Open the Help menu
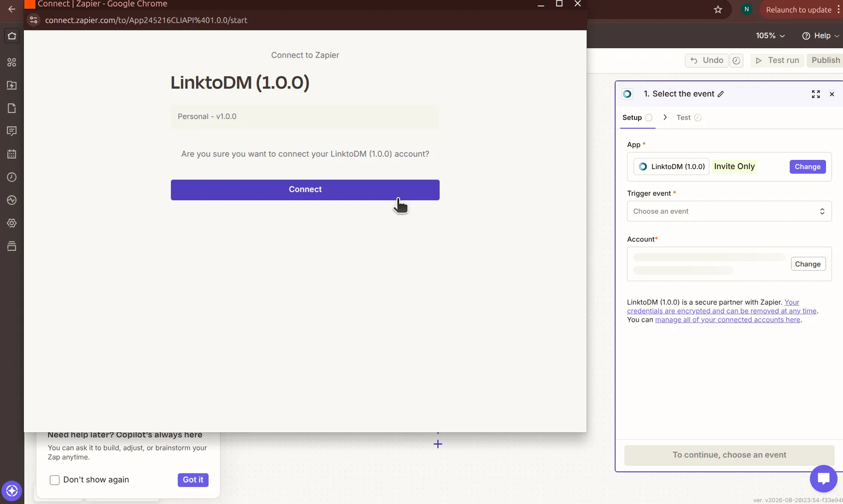Viewport: 843px width, 504px height. (x=820, y=36)
